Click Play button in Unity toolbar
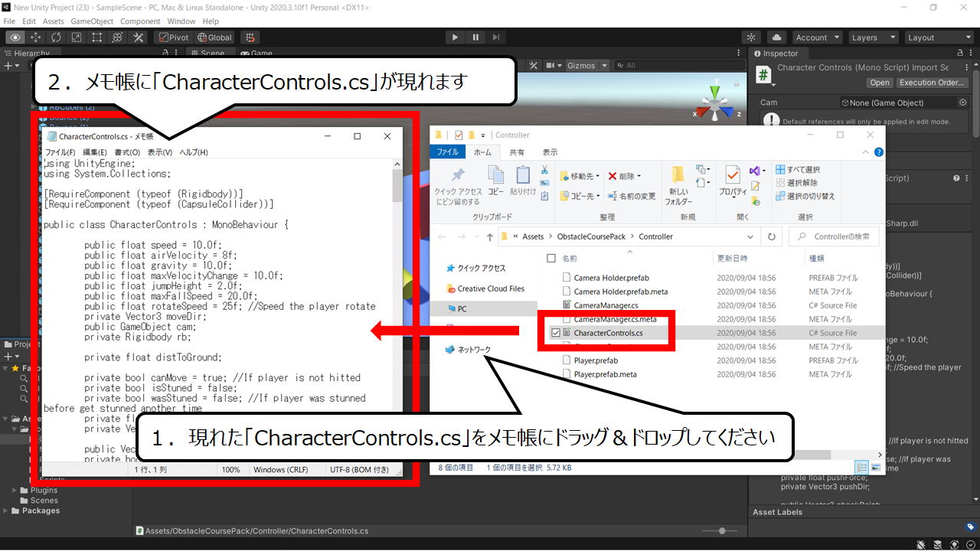Image resolution: width=980 pixels, height=551 pixels. pyautogui.click(x=455, y=37)
